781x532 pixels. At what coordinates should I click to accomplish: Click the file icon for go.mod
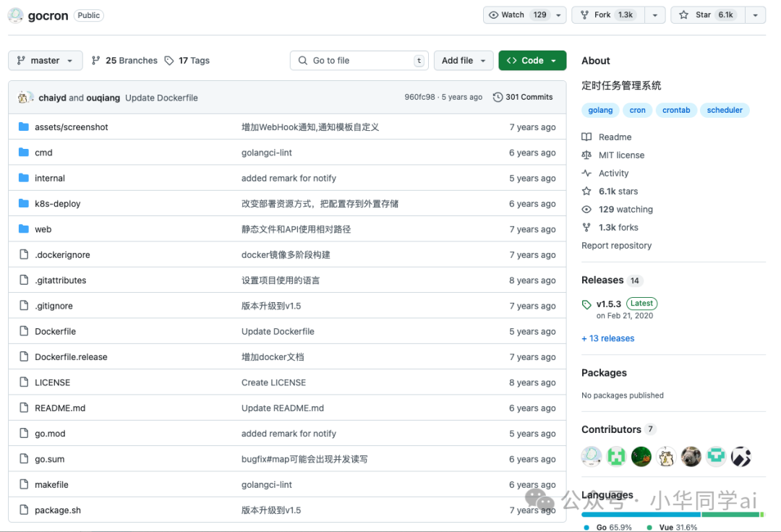tap(24, 433)
